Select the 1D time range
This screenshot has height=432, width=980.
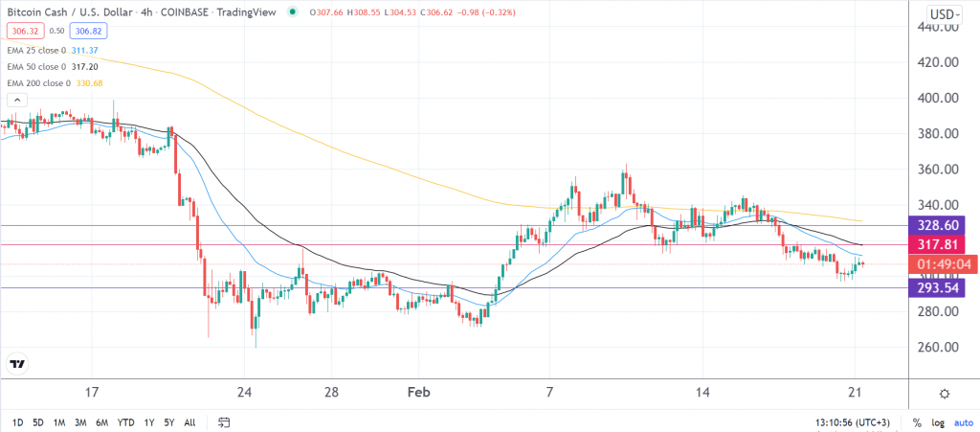[17, 422]
